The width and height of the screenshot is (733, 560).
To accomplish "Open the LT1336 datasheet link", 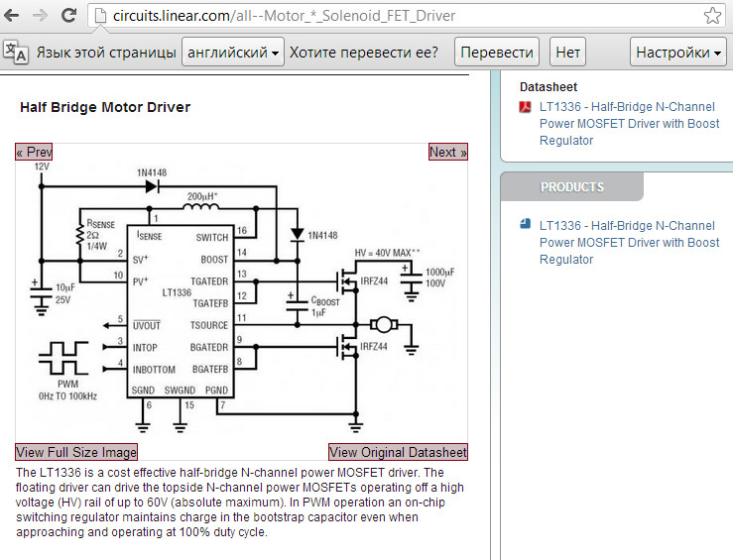I will pos(629,124).
